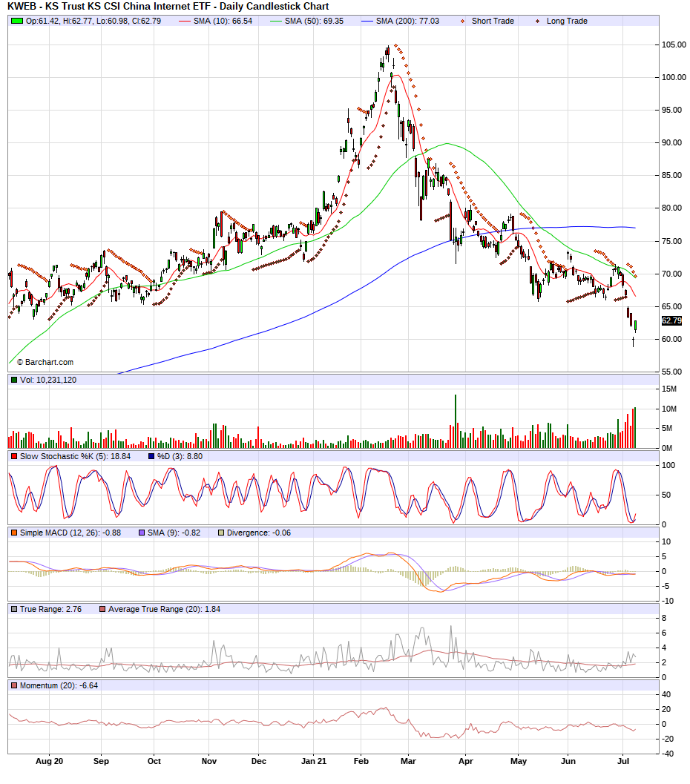Click the Long Trade legend marker
The width and height of the screenshot is (690, 784).
[537, 21]
